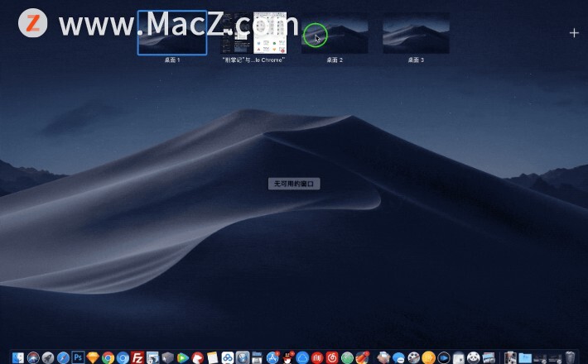The image size is (588, 364).
Task: Open Launchpad rocket icon
Action: coord(48,357)
